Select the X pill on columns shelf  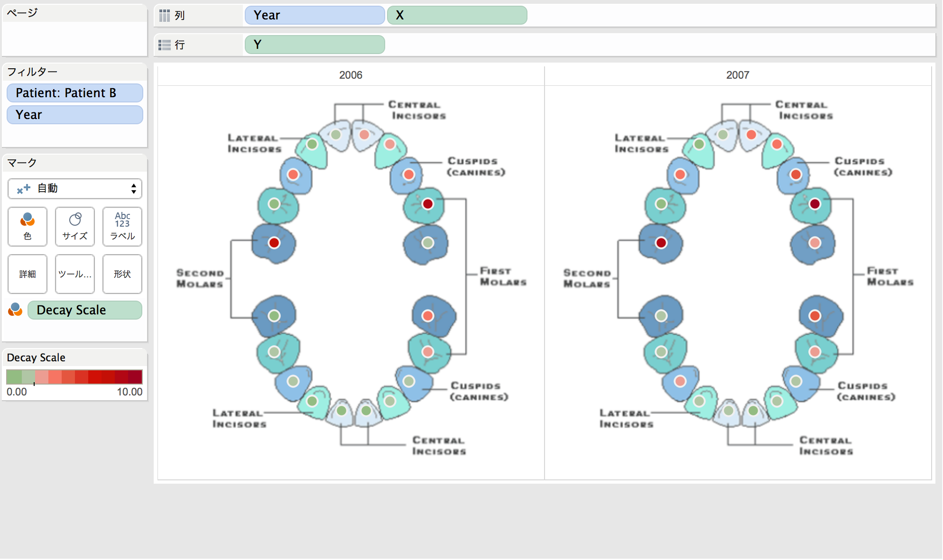click(x=457, y=15)
